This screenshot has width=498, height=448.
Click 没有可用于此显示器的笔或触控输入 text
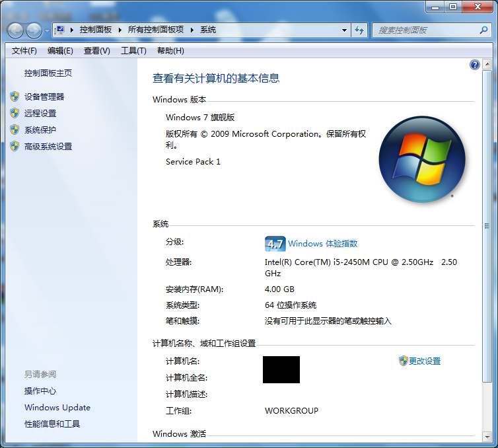[x=328, y=321]
